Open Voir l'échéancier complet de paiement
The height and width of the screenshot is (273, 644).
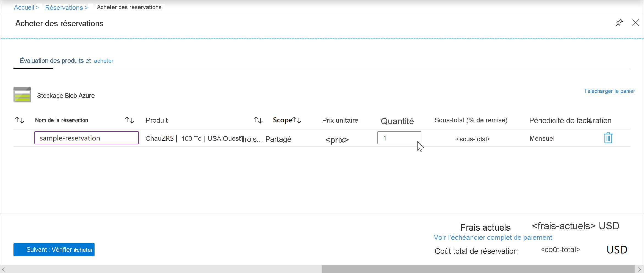[x=493, y=238]
